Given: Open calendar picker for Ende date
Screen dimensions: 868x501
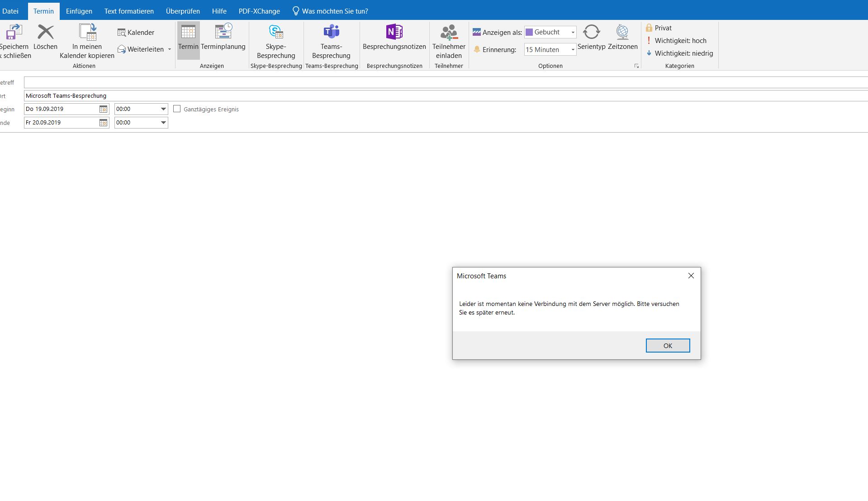Looking at the screenshot, I should (x=103, y=123).
